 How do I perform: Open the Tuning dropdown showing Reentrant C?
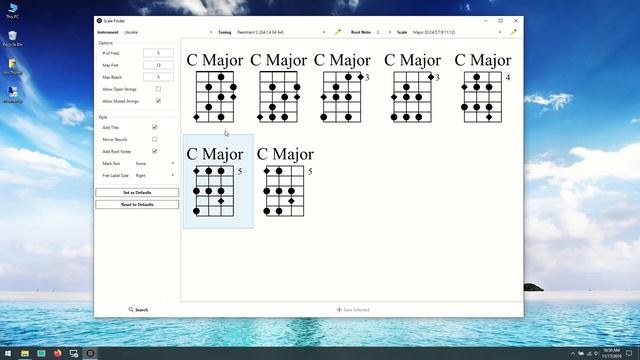coord(281,32)
